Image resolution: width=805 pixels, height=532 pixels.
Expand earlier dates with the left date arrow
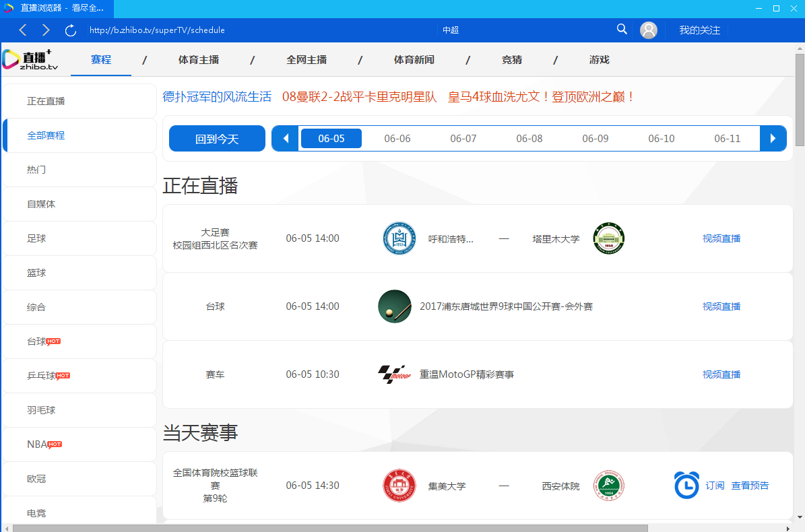(x=284, y=138)
